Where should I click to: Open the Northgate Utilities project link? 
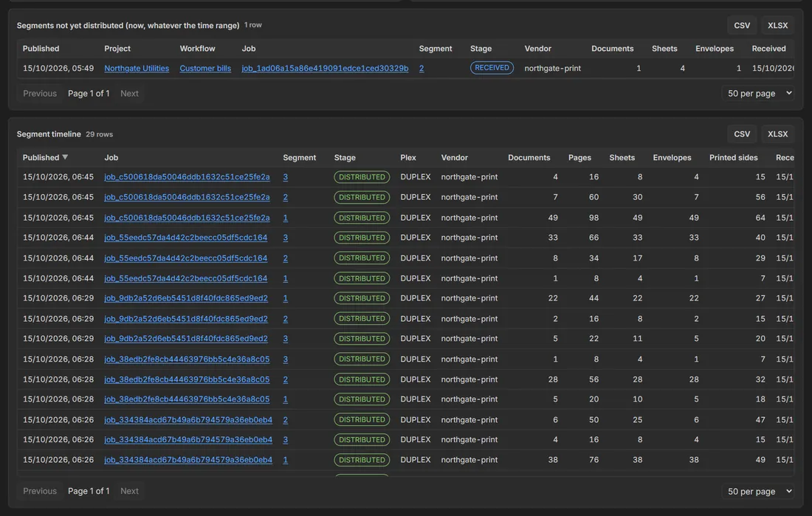pos(137,69)
